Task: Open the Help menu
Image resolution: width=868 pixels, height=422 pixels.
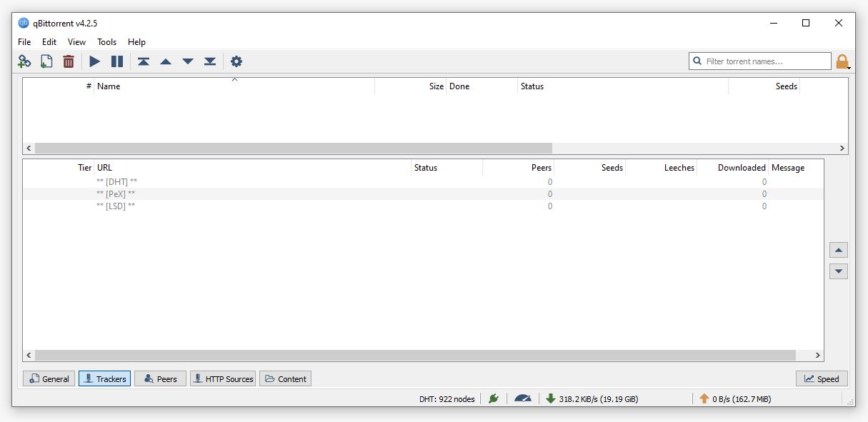Action: [x=136, y=42]
